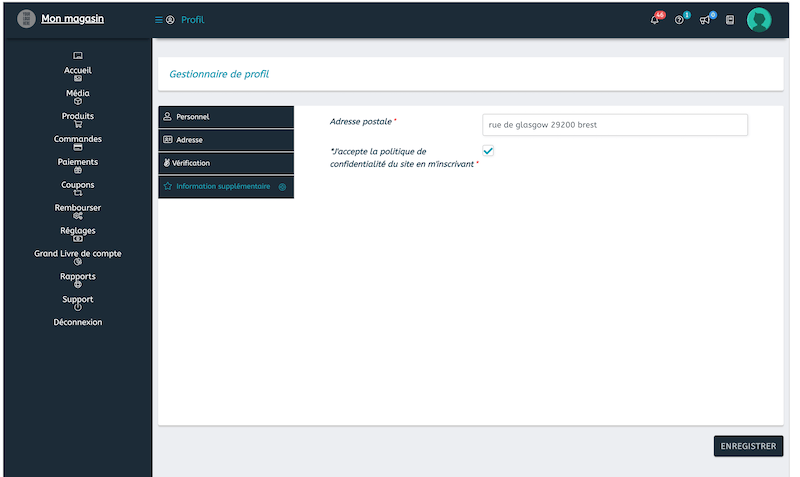Open the question mark help icon
The width and height of the screenshot is (800, 477).
click(679, 20)
